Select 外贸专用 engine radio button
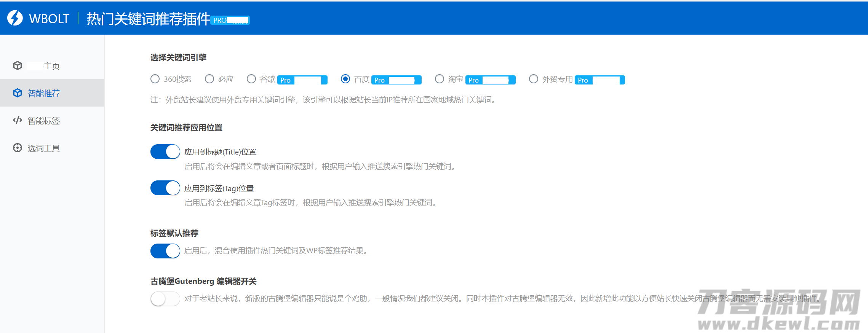Image resolution: width=868 pixels, height=333 pixels. [x=534, y=79]
